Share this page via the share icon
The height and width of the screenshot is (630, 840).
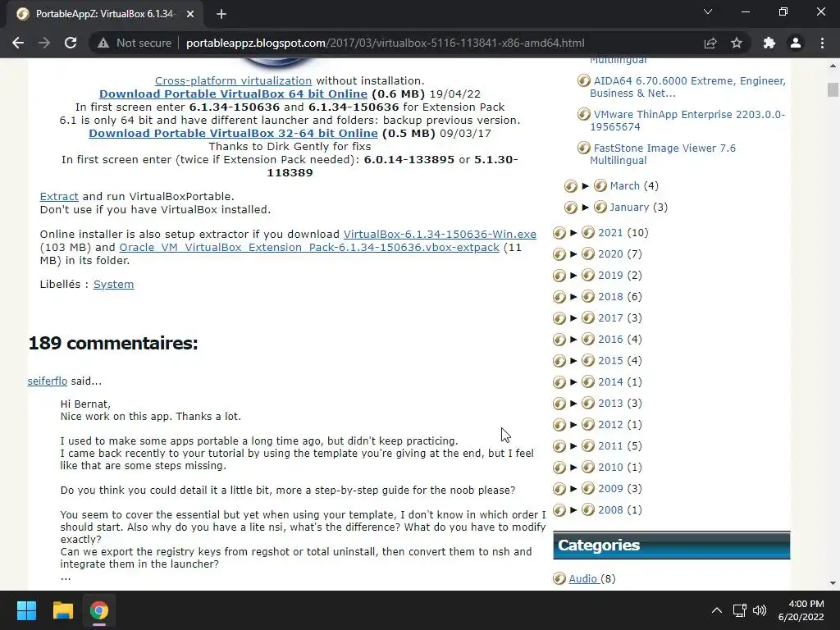point(710,43)
